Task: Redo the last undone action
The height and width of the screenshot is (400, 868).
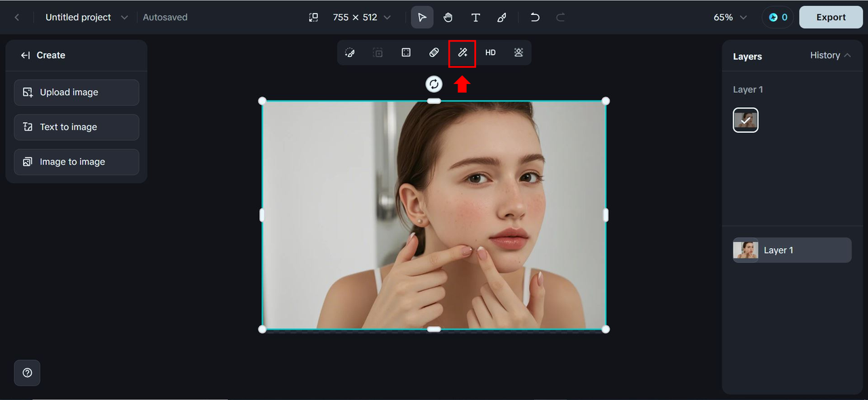Action: [x=561, y=18]
